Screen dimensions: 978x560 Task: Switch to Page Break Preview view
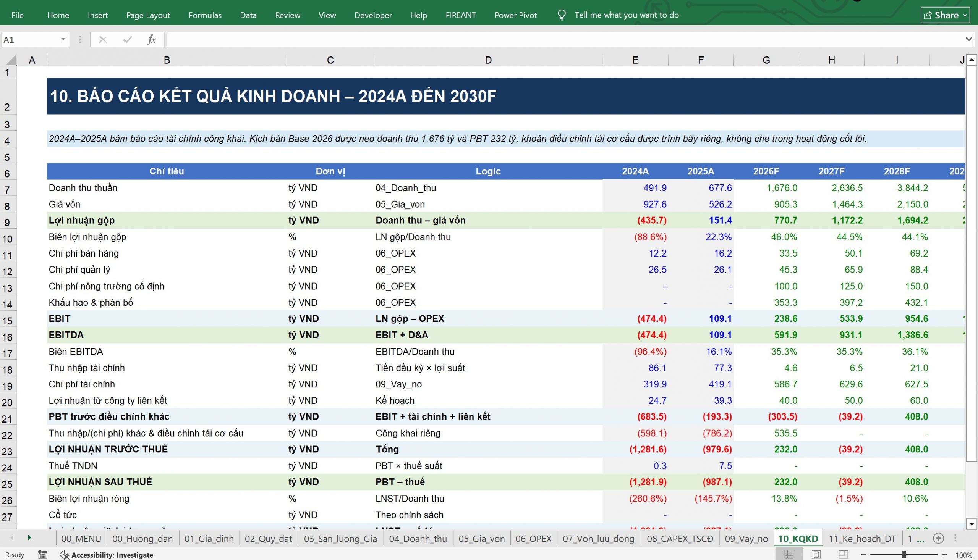click(843, 555)
